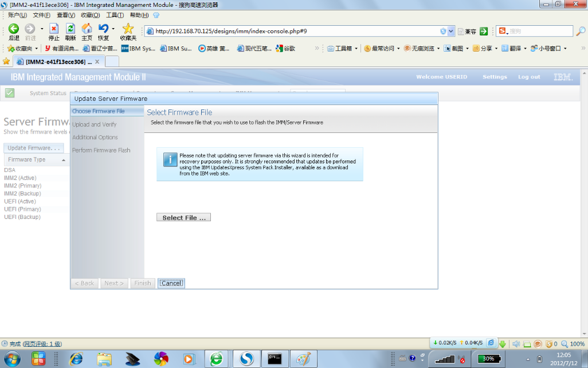
Task: Open the Tools (工具) menu
Action: [115, 15]
